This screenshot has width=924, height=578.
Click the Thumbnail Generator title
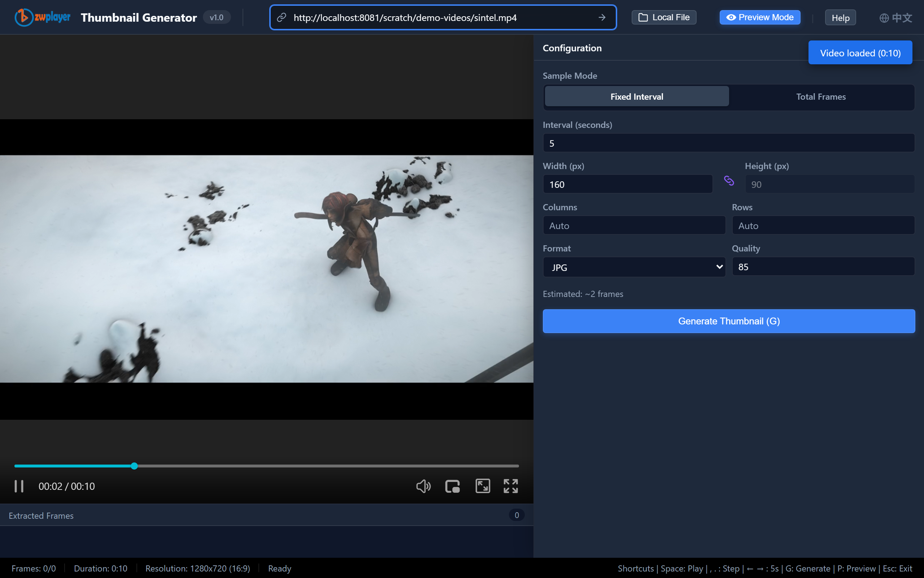[x=139, y=18]
